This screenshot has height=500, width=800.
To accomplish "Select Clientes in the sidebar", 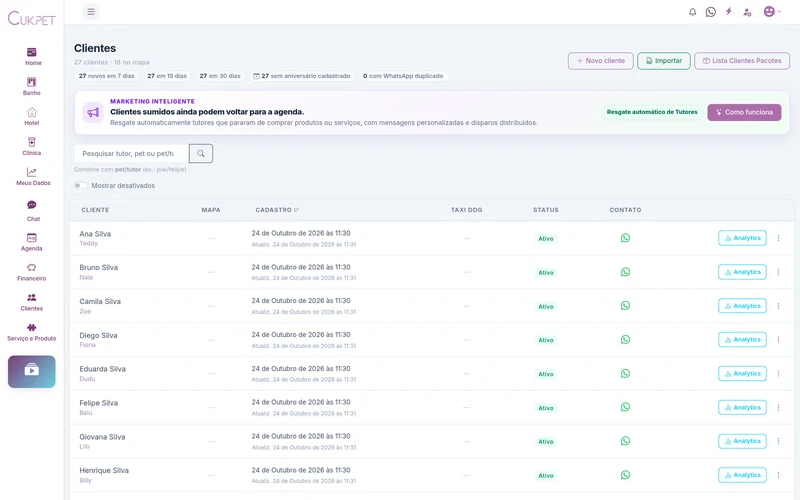I will click(x=32, y=302).
